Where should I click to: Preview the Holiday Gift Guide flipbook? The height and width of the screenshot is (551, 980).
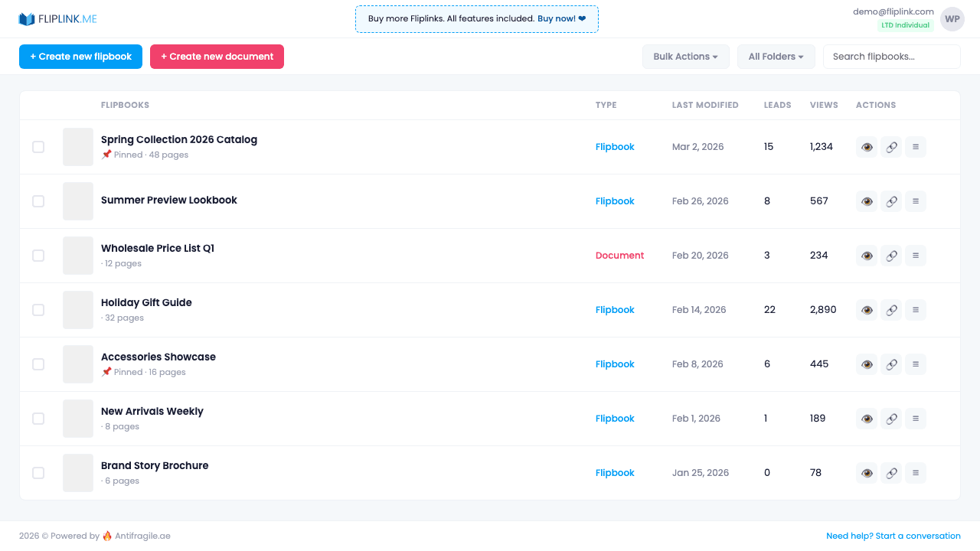tap(866, 309)
